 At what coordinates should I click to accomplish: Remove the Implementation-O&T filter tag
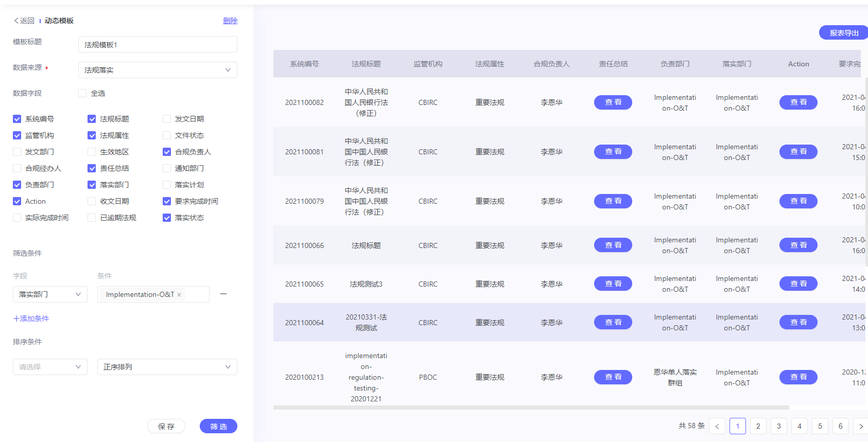(x=179, y=295)
